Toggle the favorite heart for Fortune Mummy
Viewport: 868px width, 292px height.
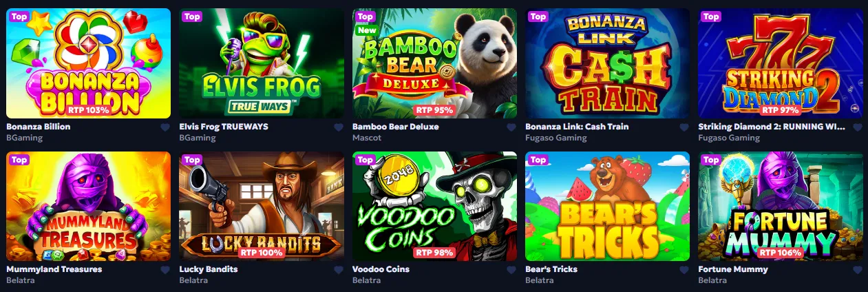(x=857, y=270)
